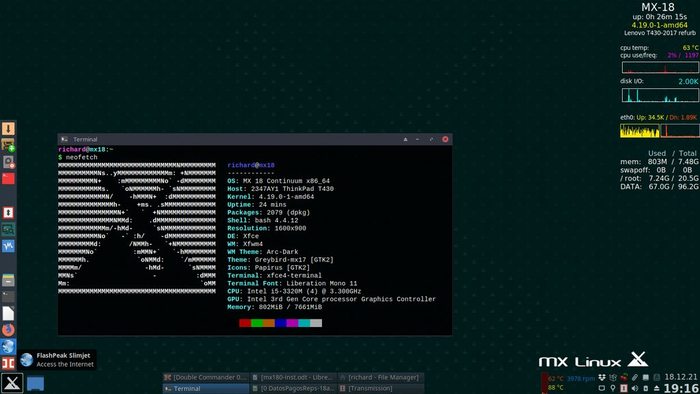Click the 19:16 panel clock
This screenshot has width=700, height=394.
(681, 388)
